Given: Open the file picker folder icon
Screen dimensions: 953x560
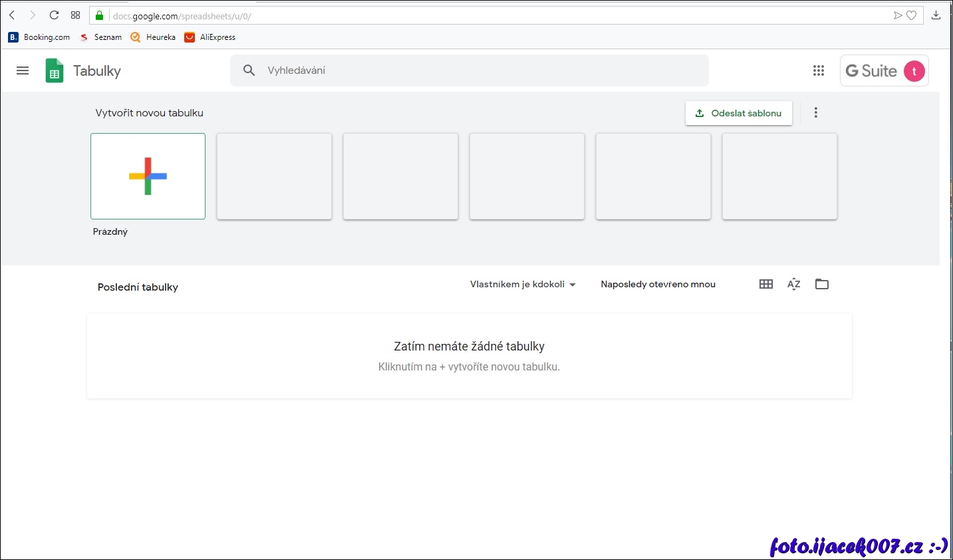Looking at the screenshot, I should tap(822, 284).
